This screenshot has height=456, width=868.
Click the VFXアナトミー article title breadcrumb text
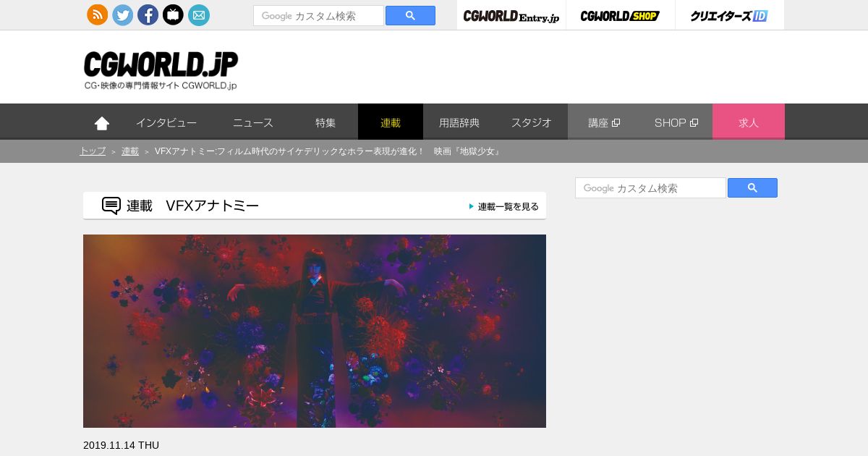[x=328, y=151]
